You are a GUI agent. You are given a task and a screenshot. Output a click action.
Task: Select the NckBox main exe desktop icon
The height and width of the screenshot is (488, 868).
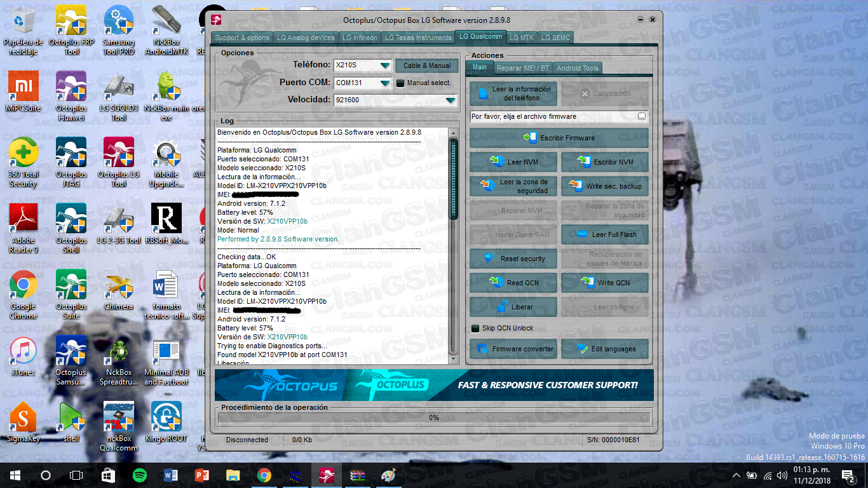[x=166, y=95]
